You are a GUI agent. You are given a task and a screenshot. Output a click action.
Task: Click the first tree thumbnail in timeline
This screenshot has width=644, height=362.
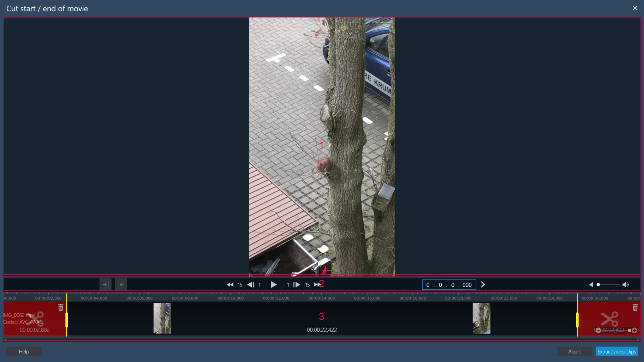tap(162, 318)
